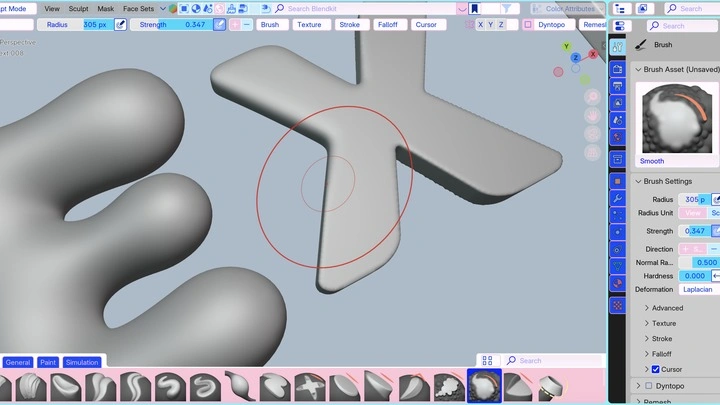Open the Particles properties tab
The height and width of the screenshot is (405, 720).
(618, 215)
